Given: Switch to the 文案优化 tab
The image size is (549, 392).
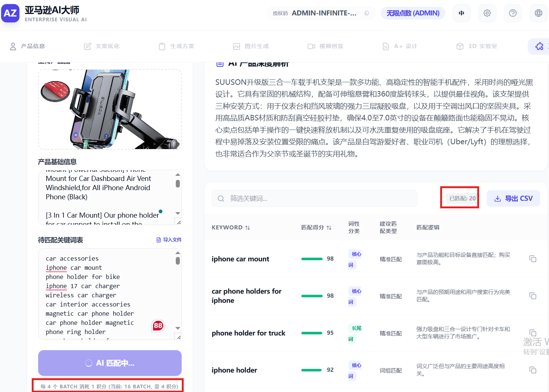Looking at the screenshot, I should [x=102, y=46].
